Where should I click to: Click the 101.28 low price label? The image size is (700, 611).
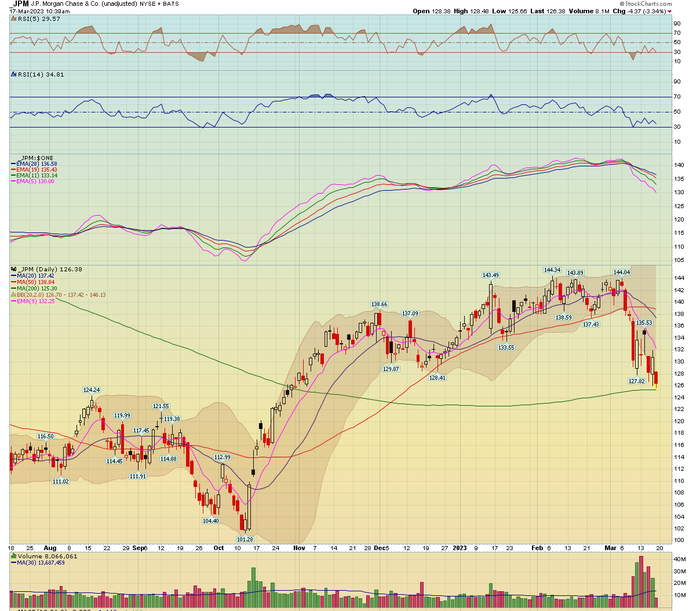click(x=245, y=539)
